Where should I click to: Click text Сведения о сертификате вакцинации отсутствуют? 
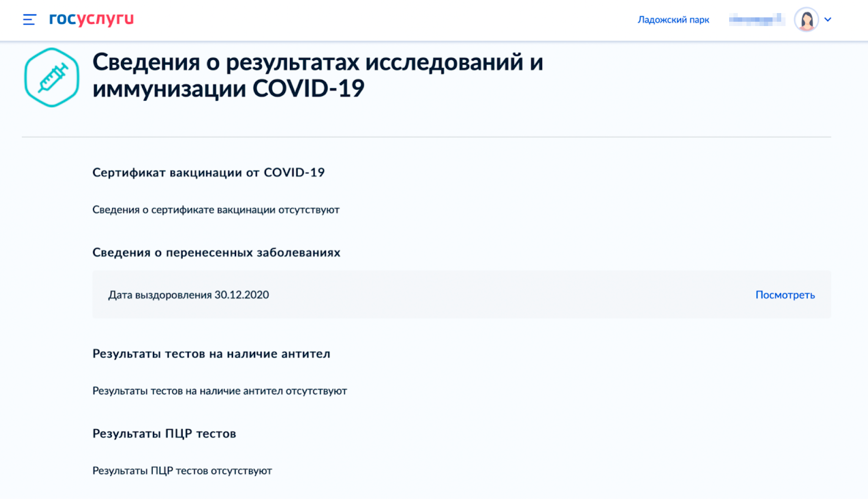point(216,210)
